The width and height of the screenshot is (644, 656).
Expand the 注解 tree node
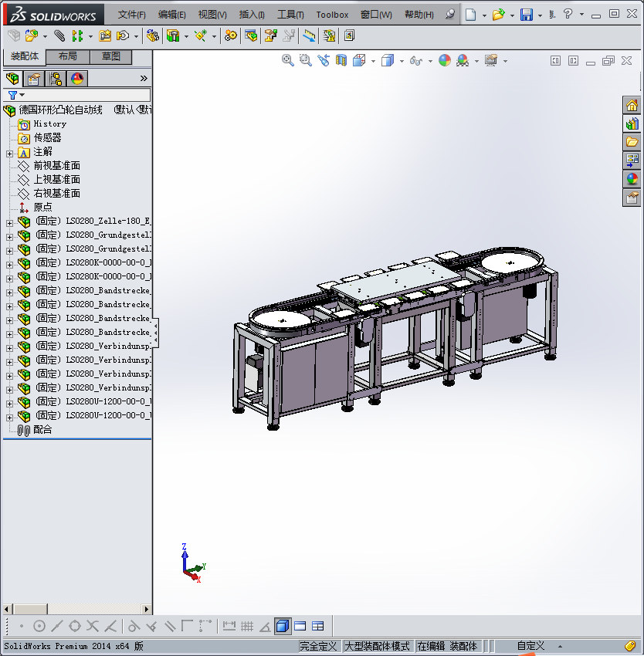9,152
